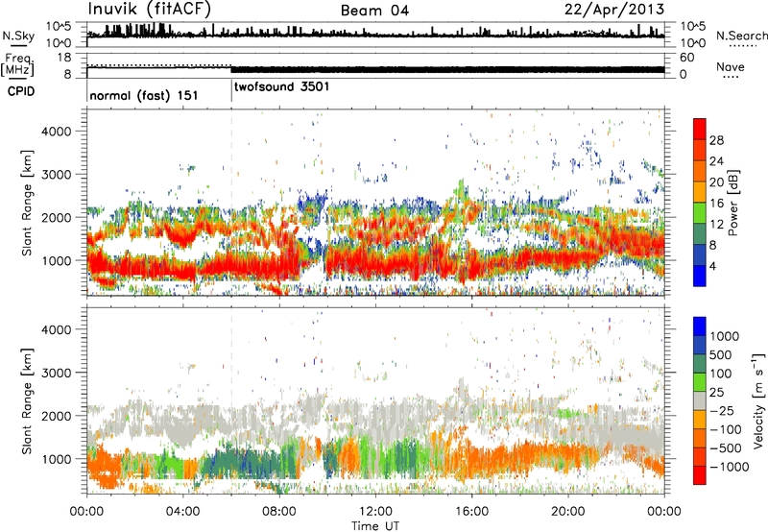Click the "N.Search" legend label
The image size is (768, 532).
[x=742, y=36]
